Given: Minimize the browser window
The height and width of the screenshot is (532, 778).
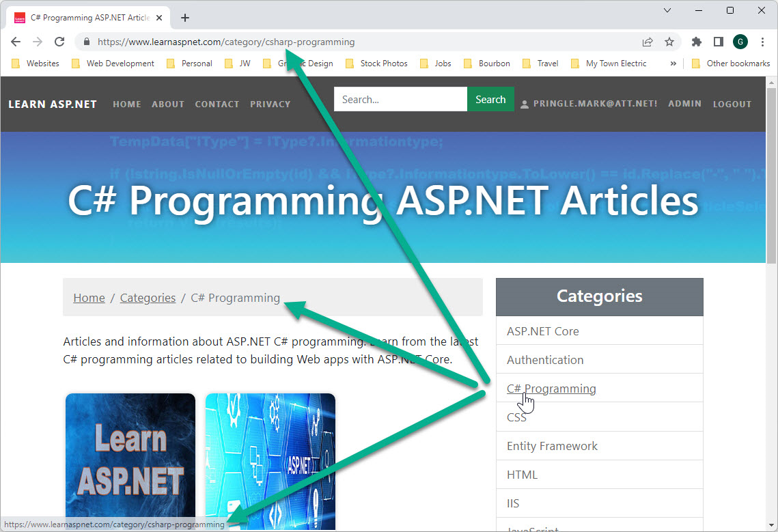Looking at the screenshot, I should coord(699,10).
